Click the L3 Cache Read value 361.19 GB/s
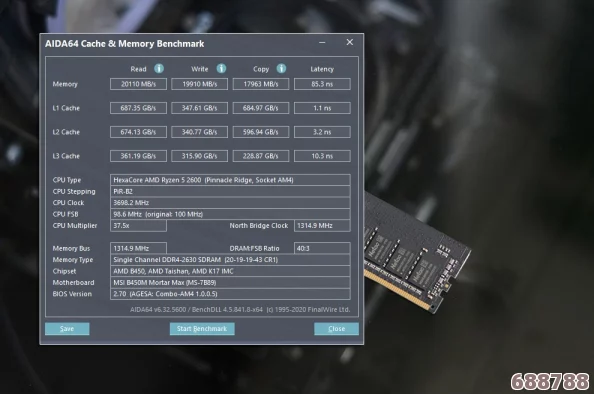594x394 pixels. click(x=138, y=156)
